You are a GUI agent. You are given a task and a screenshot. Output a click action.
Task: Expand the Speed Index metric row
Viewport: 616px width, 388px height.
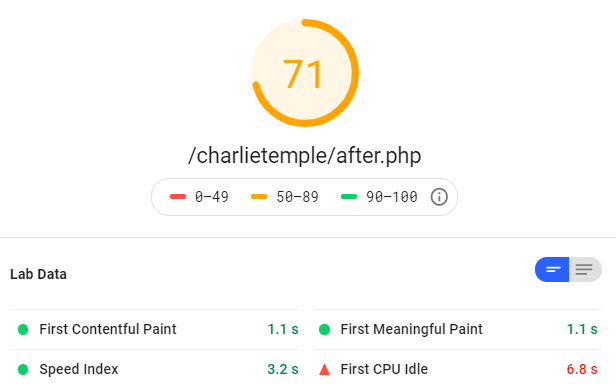[x=155, y=370]
